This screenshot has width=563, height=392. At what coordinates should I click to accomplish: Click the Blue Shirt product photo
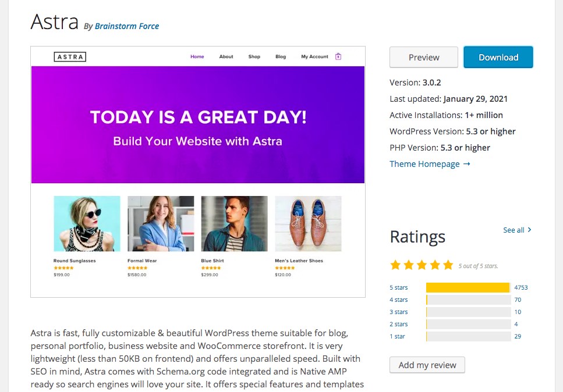click(235, 223)
